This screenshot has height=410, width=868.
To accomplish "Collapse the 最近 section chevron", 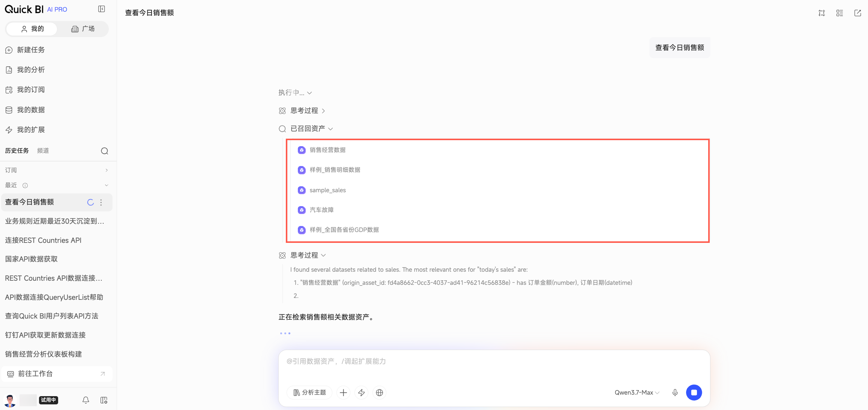I will click(x=107, y=185).
